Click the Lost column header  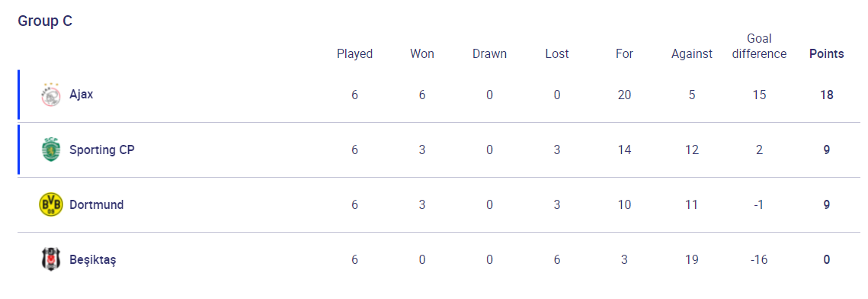click(557, 53)
